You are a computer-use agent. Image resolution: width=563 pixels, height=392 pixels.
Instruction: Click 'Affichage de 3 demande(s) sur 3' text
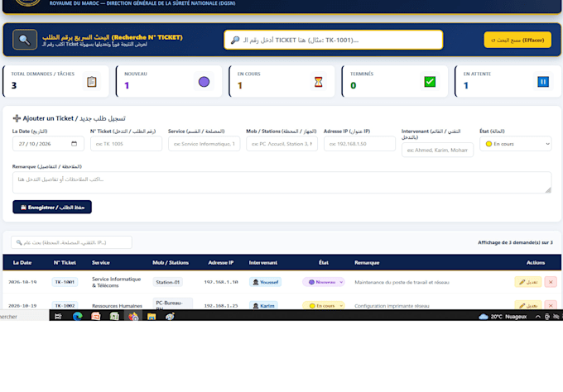(515, 242)
